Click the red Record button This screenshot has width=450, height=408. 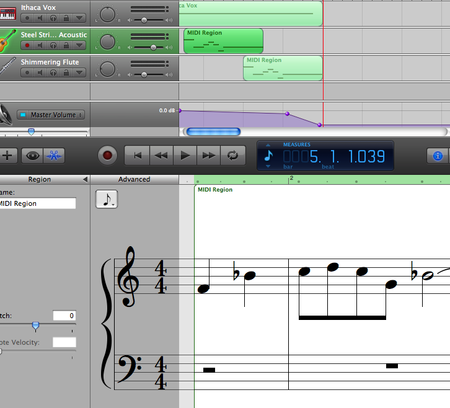(x=107, y=155)
